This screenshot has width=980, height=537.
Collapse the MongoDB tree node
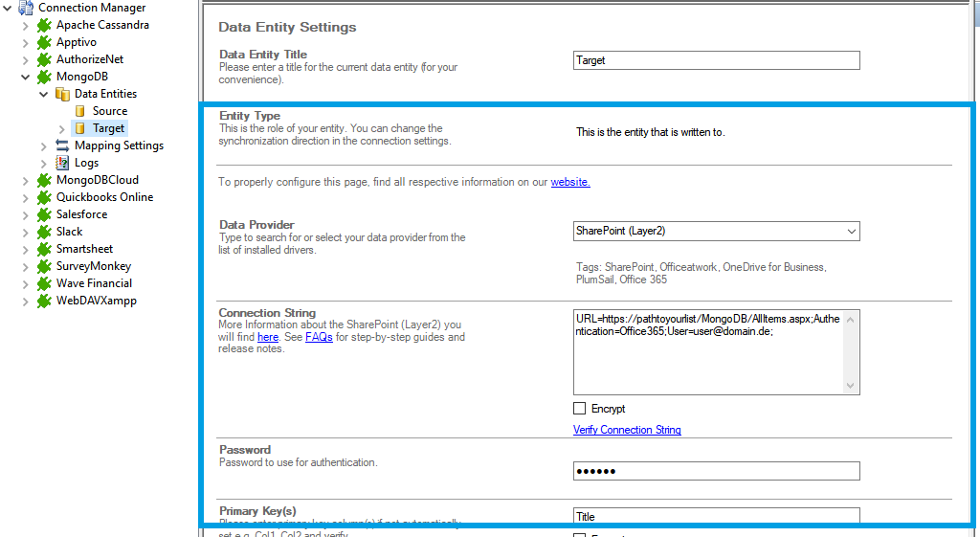[26, 77]
